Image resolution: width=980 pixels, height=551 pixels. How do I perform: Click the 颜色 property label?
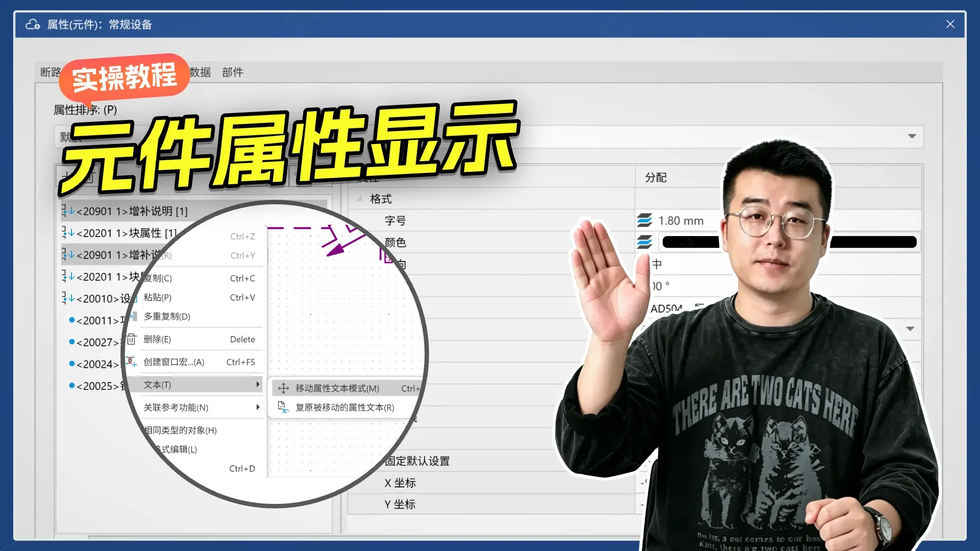395,242
